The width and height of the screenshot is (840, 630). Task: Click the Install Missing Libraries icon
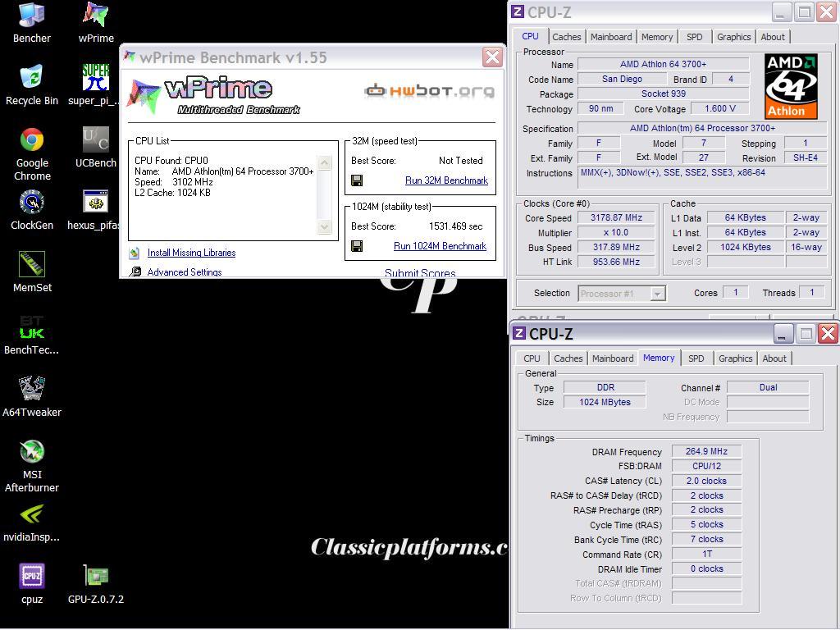135,253
